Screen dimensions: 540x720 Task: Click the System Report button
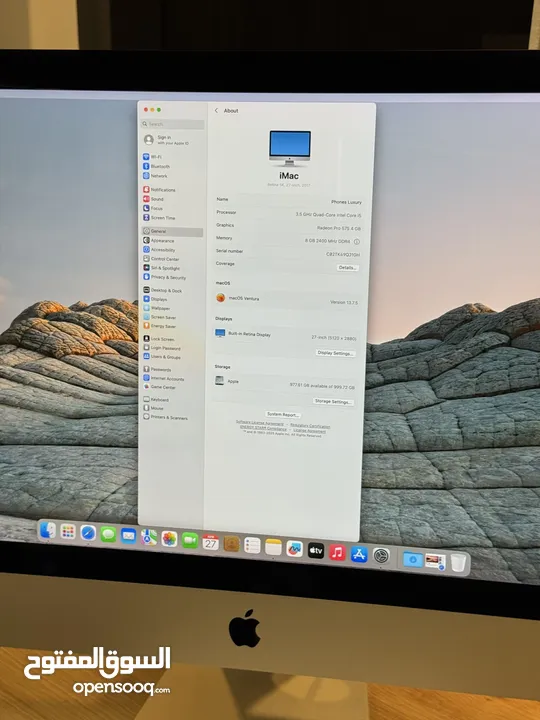tap(283, 415)
